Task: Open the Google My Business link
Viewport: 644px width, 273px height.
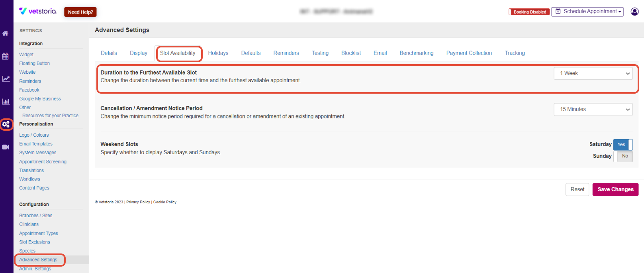Action: click(40, 99)
